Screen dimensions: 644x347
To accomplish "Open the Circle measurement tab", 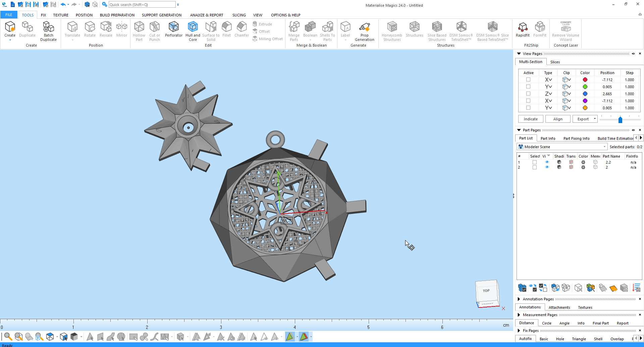I will click(546, 323).
